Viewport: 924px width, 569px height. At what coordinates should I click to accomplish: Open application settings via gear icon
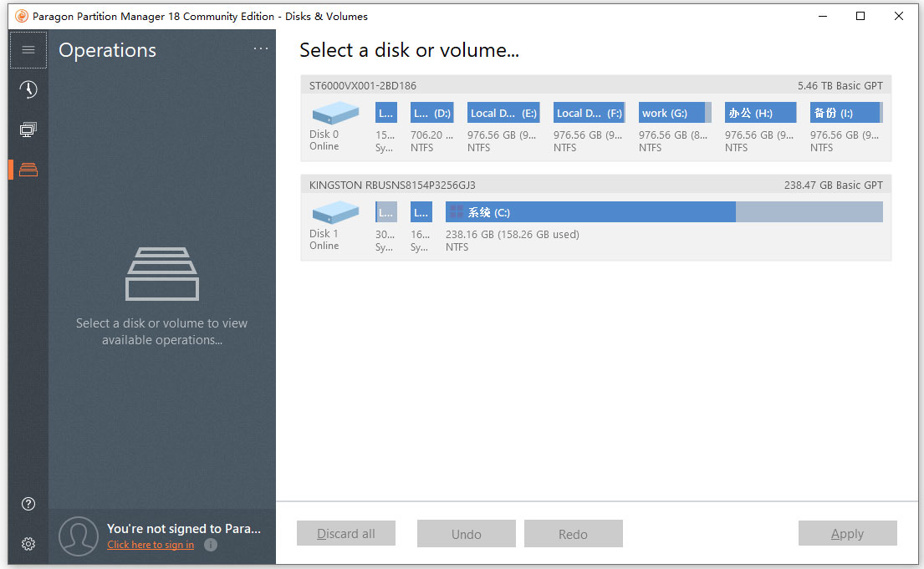coord(28,543)
